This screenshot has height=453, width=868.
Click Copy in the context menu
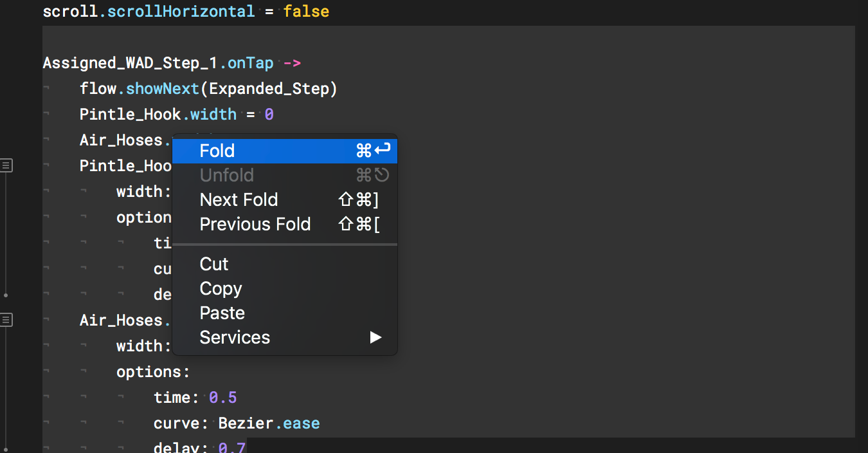click(x=221, y=289)
